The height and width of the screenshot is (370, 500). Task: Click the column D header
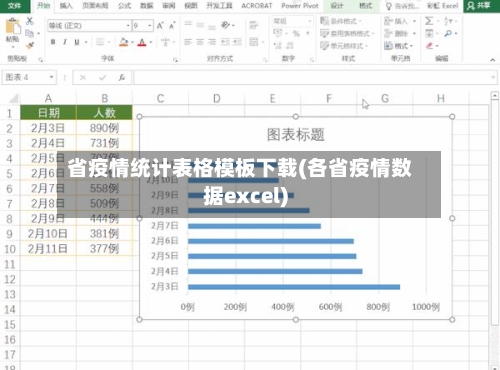[217, 99]
